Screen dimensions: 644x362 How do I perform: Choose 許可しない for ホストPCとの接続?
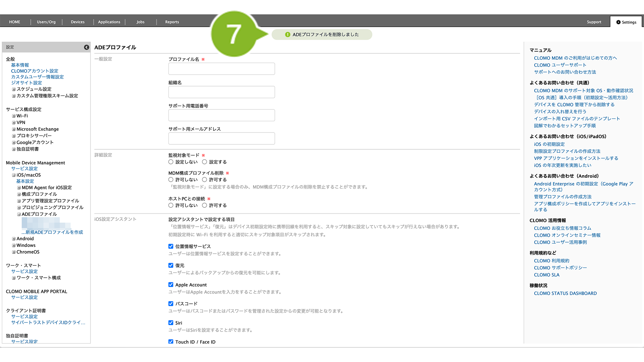[171, 205]
